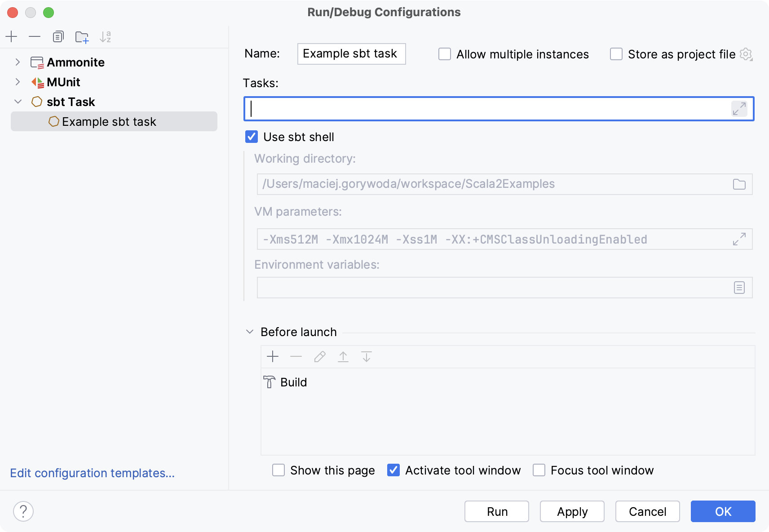This screenshot has width=769, height=532.
Task: Uncheck Use sbt shell
Action: [252, 137]
